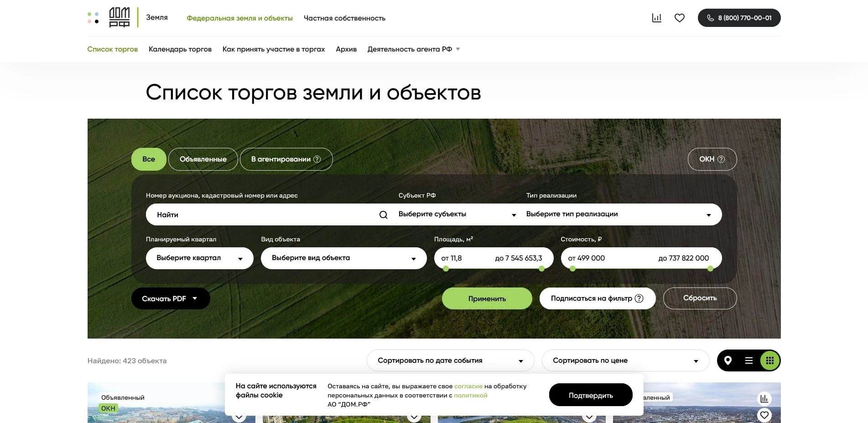Screen dimensions: 868x423
Task: Open favorites via the heart icon
Action: point(679,18)
